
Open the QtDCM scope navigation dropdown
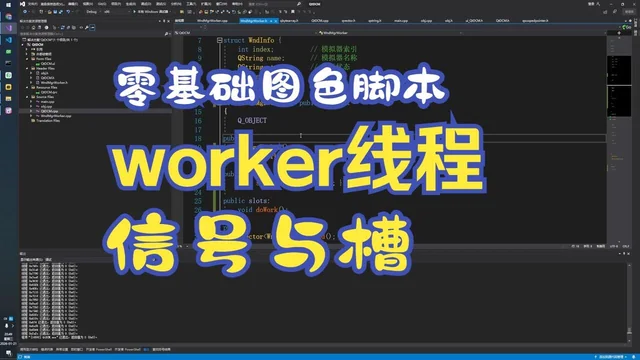click(x=245, y=33)
